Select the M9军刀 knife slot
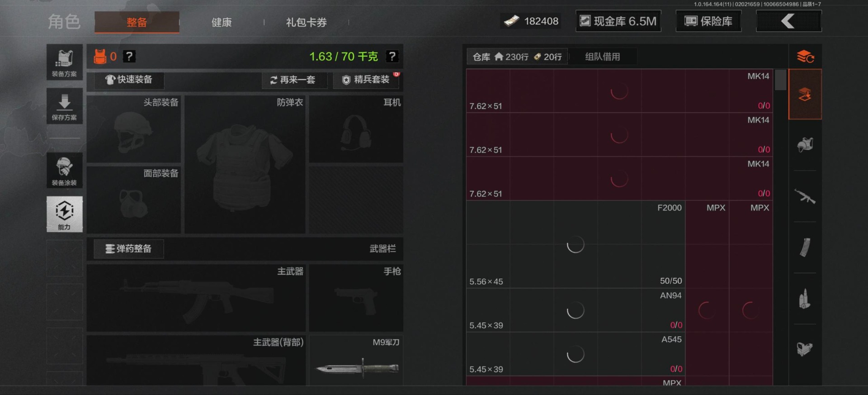The width and height of the screenshot is (868, 395). (x=356, y=360)
